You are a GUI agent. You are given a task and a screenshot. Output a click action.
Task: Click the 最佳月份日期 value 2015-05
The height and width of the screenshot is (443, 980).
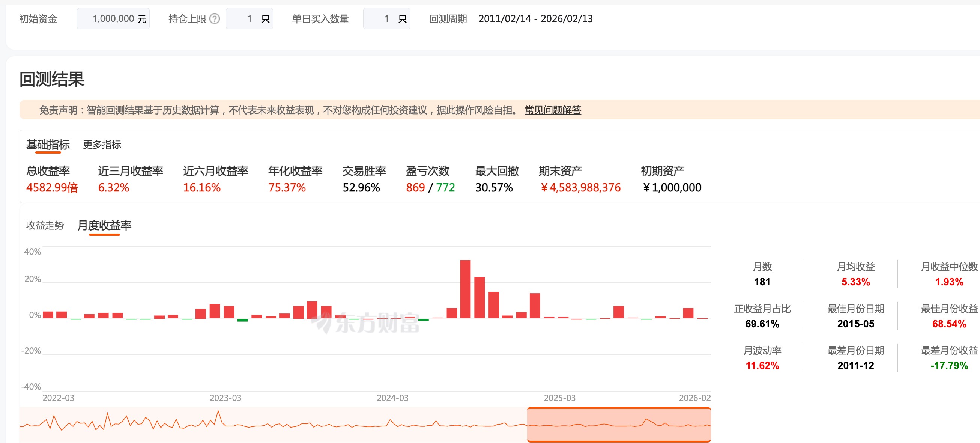(x=855, y=324)
